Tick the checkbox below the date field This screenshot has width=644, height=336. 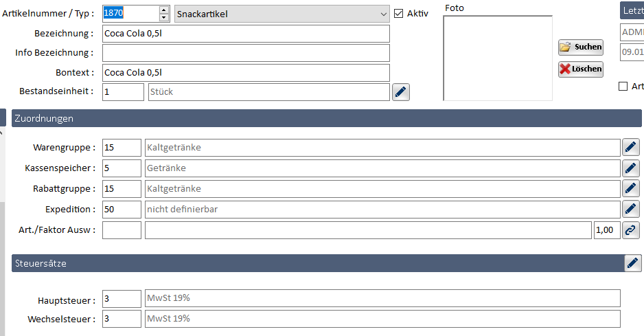coord(623,86)
